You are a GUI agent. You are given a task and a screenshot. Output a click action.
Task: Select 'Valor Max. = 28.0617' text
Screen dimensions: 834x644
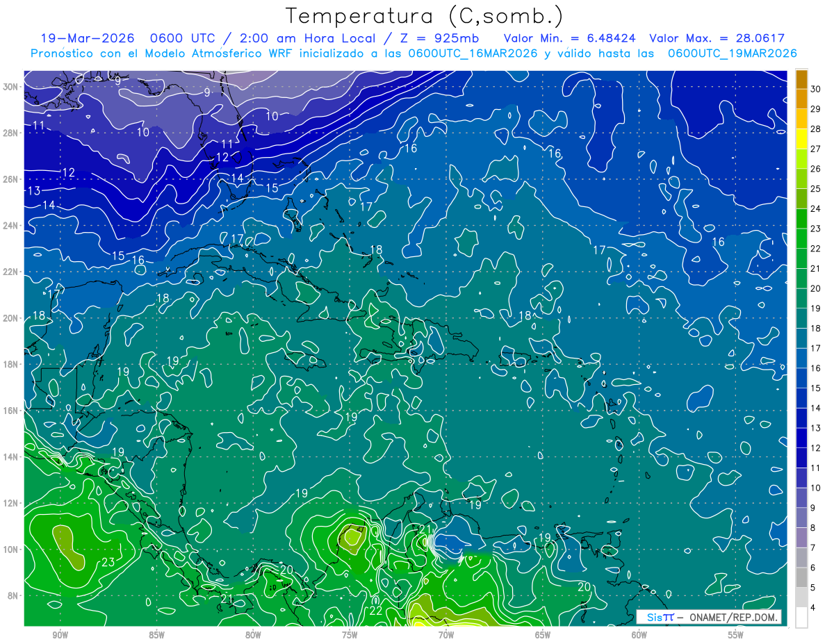click(x=717, y=38)
